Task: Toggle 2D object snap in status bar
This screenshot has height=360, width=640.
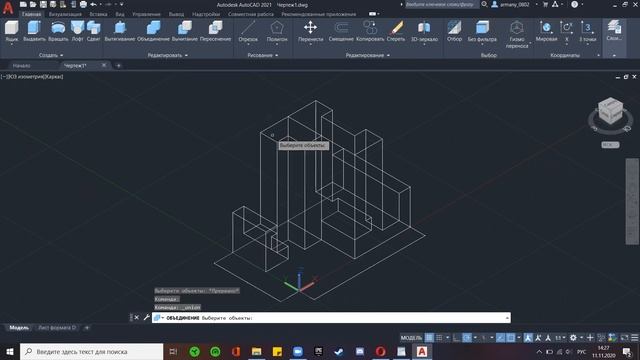Action: point(511,338)
